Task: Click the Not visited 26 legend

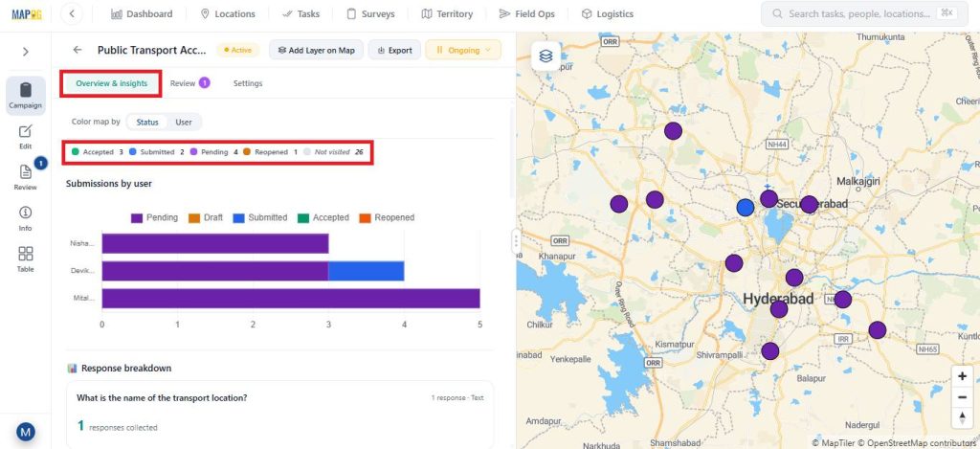Action: click(x=333, y=152)
